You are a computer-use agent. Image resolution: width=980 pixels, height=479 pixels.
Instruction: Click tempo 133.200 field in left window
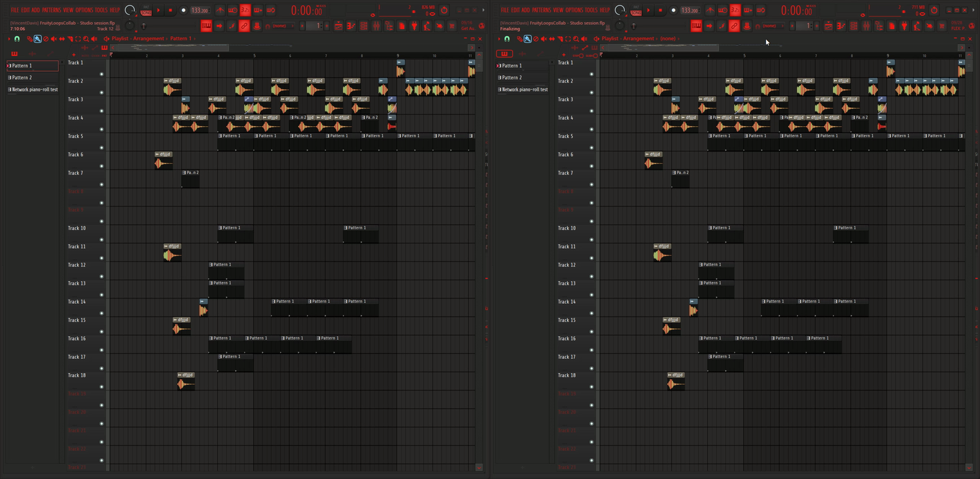(x=200, y=10)
